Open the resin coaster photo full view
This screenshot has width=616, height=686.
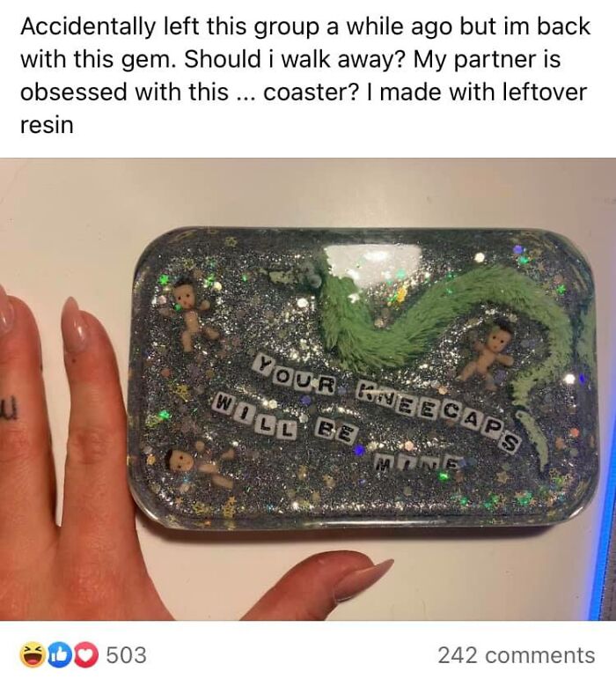[x=308, y=388]
